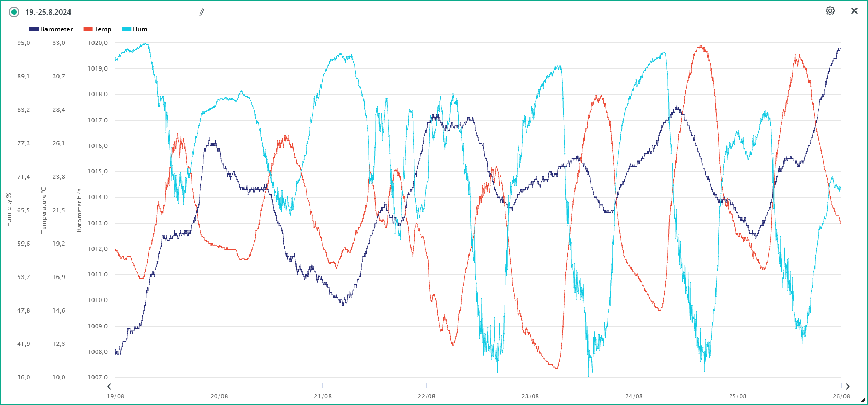Close the chart panel with the X

click(854, 11)
